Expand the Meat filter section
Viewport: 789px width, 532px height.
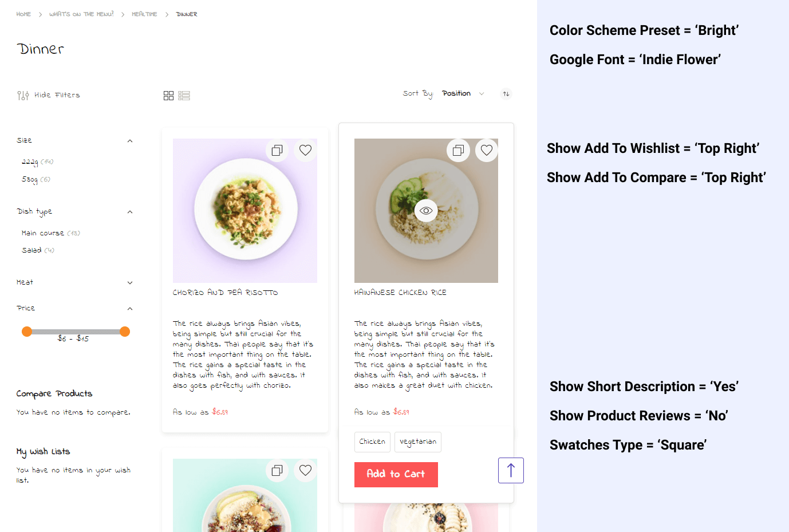pos(130,283)
